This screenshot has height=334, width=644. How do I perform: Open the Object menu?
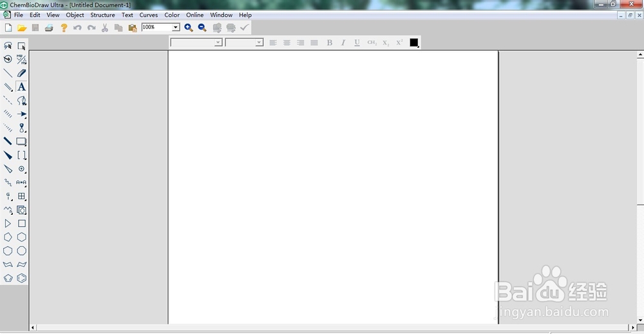pyautogui.click(x=75, y=15)
